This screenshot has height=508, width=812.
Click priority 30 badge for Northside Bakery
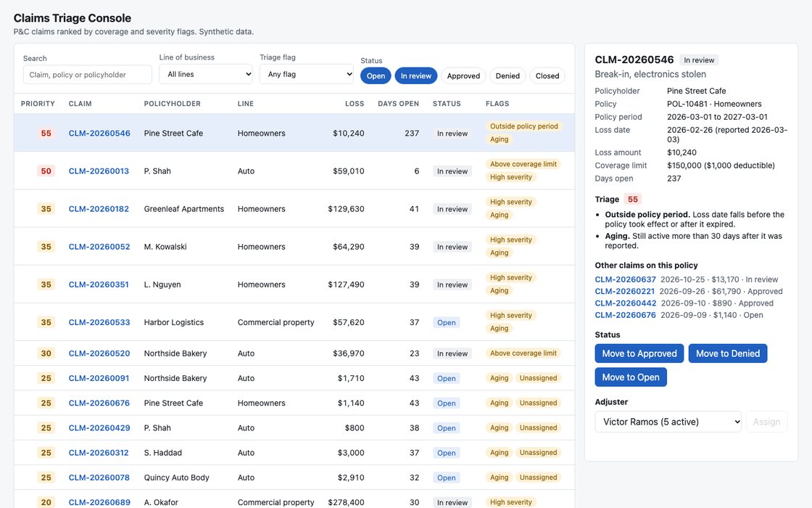coord(46,353)
